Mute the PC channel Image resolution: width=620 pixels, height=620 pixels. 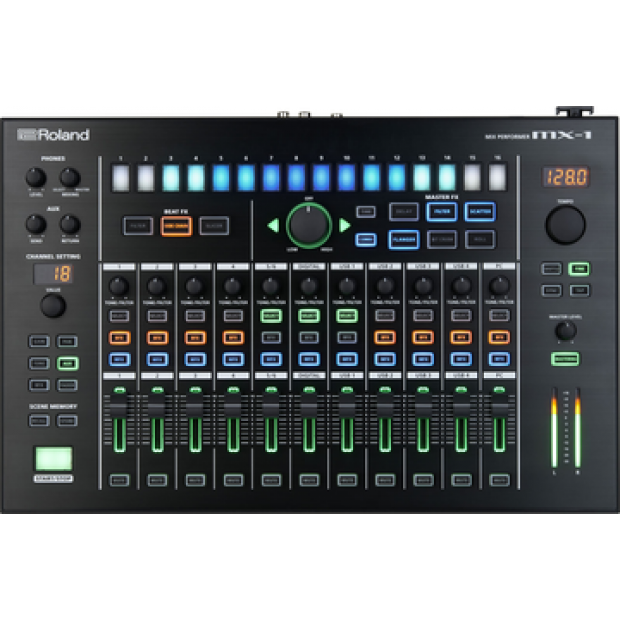[499, 480]
